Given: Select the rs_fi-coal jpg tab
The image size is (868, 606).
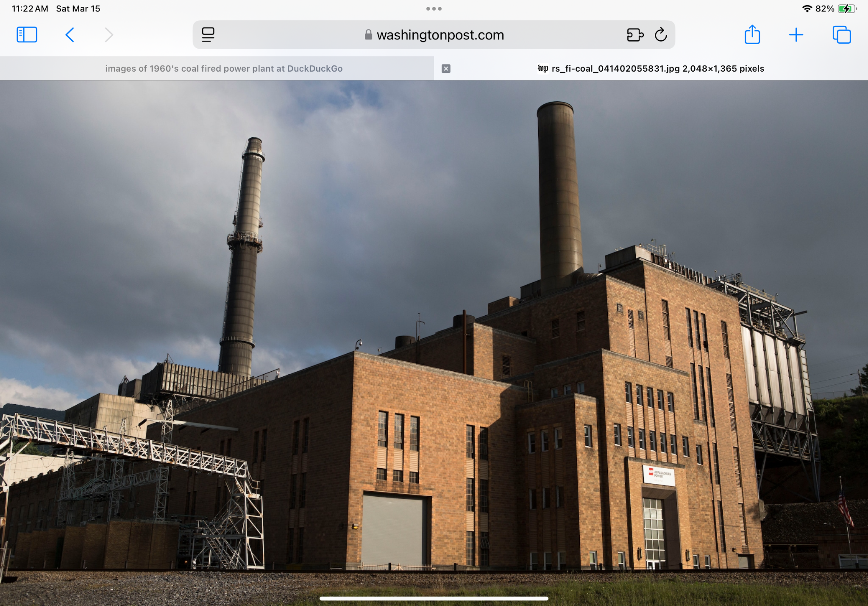Looking at the screenshot, I should point(651,69).
